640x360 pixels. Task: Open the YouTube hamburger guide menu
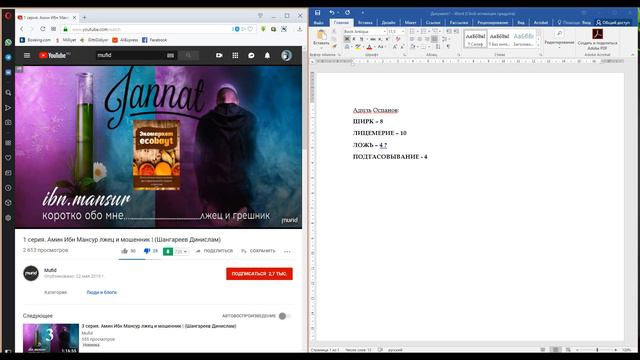pyautogui.click(x=27, y=55)
